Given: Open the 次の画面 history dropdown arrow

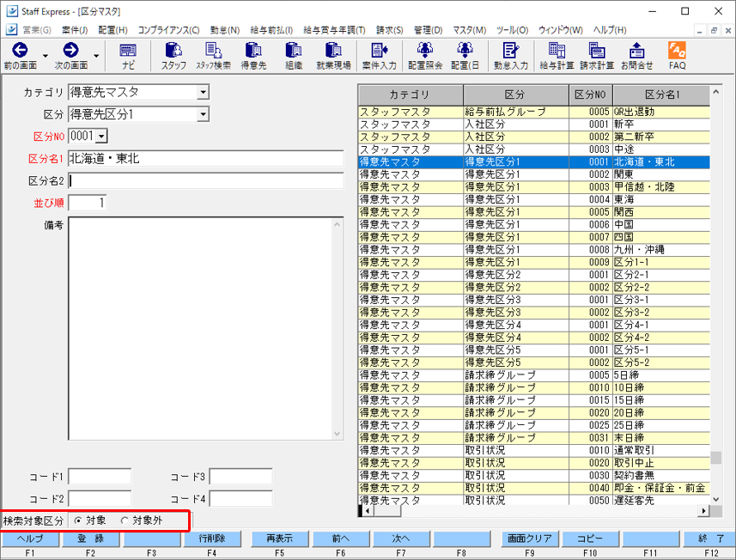Looking at the screenshot, I should pos(96,56).
